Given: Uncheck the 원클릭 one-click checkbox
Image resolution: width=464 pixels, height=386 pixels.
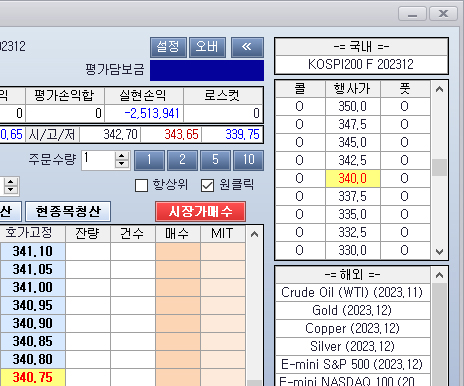Looking at the screenshot, I should 207,185.
